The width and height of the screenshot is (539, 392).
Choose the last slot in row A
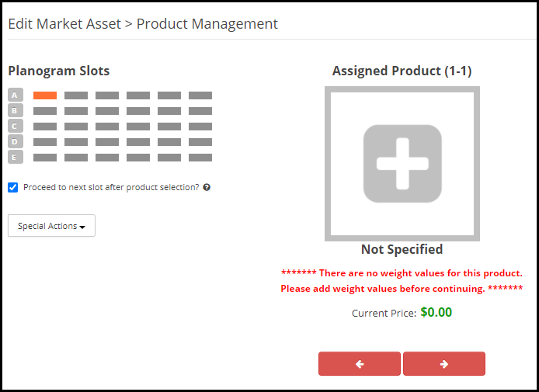[x=200, y=95]
